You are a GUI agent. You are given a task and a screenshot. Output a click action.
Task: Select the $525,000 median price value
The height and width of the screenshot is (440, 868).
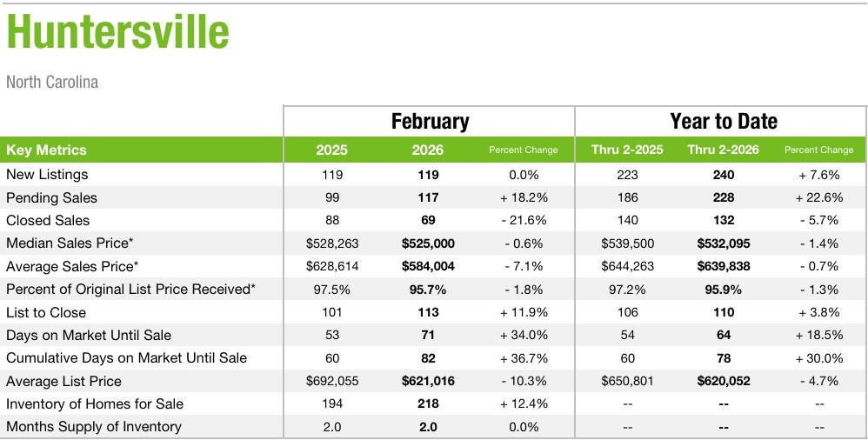pos(428,243)
